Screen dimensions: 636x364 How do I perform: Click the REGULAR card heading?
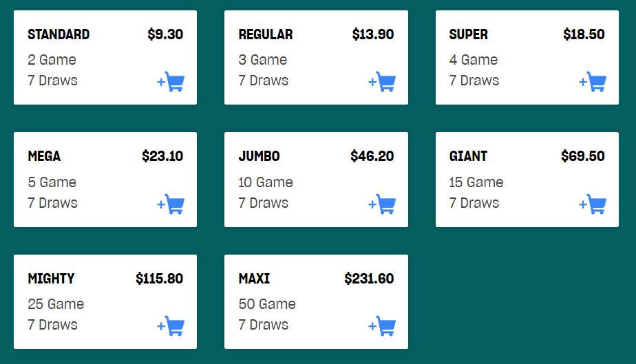point(266,34)
